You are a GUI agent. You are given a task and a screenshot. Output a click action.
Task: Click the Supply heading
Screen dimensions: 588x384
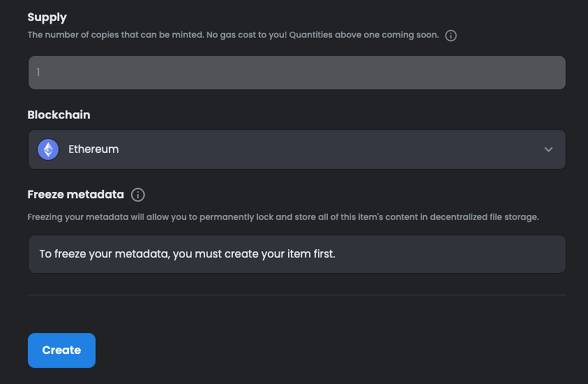(47, 17)
